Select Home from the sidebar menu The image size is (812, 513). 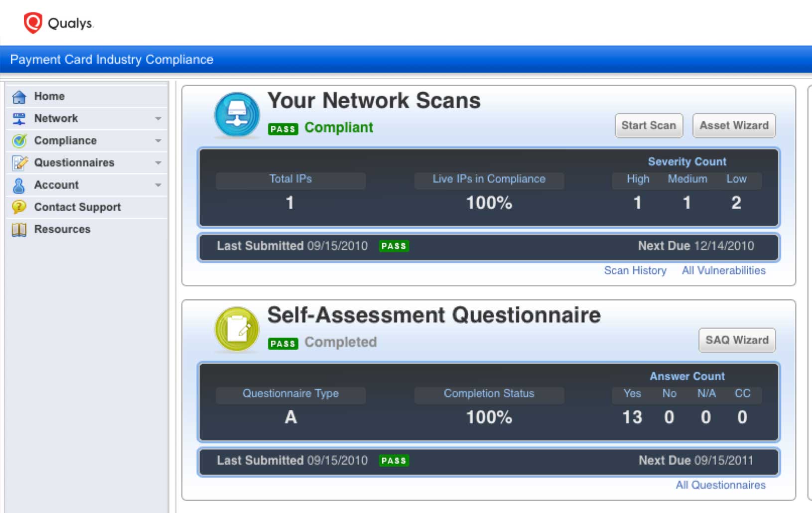click(49, 96)
